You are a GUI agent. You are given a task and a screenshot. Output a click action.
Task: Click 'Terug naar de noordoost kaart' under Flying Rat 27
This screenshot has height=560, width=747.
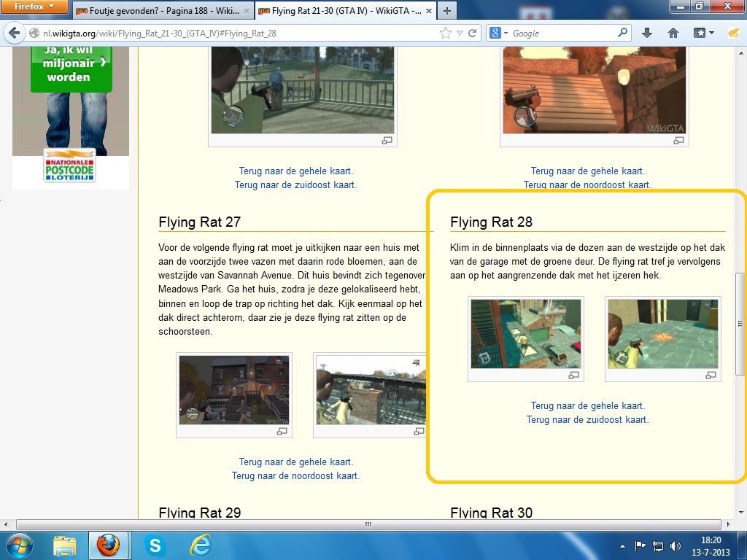296,475
